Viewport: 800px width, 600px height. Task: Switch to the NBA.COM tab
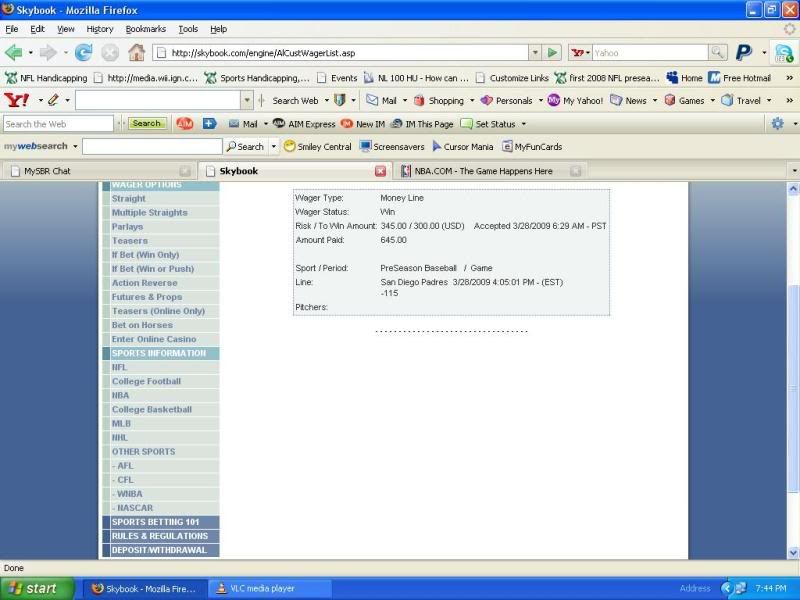(x=490, y=171)
